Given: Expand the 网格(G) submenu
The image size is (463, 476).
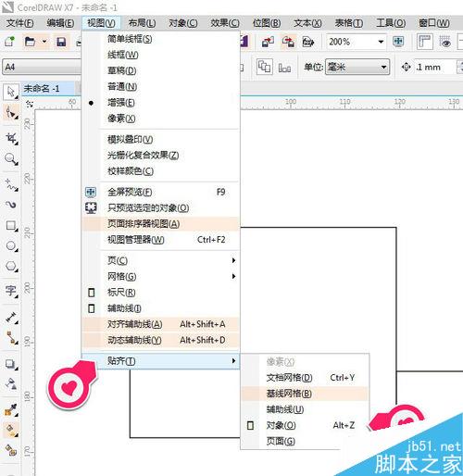Looking at the screenshot, I should (160, 276).
